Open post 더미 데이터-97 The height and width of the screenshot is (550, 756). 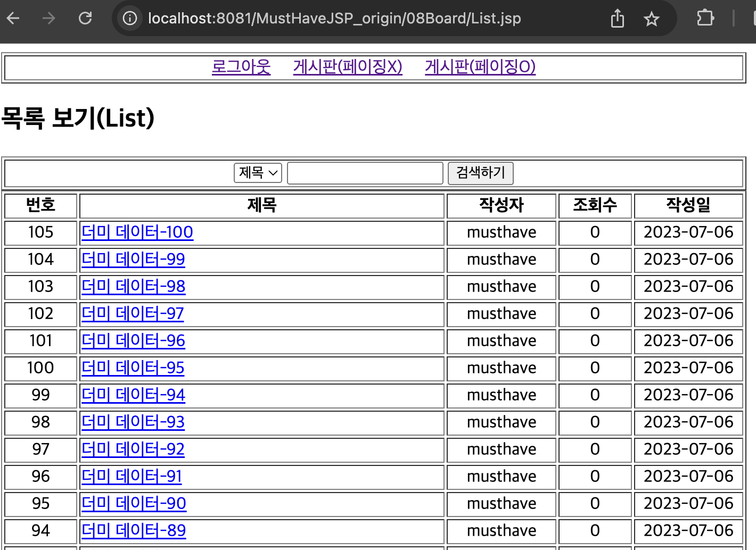(x=133, y=314)
